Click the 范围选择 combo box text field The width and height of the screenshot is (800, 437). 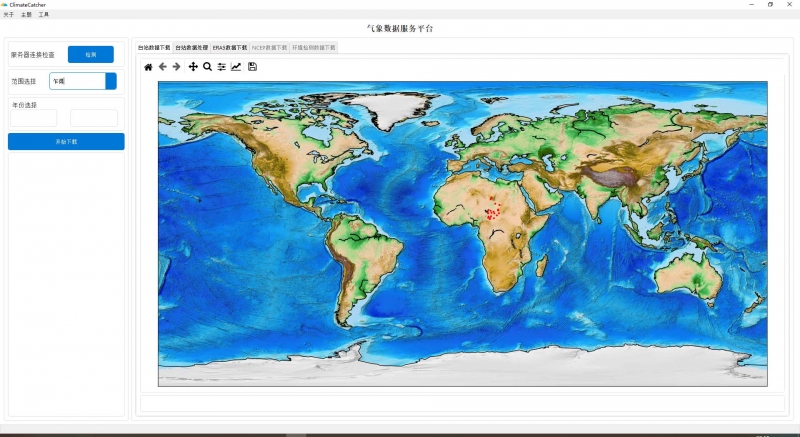pyautogui.click(x=77, y=81)
